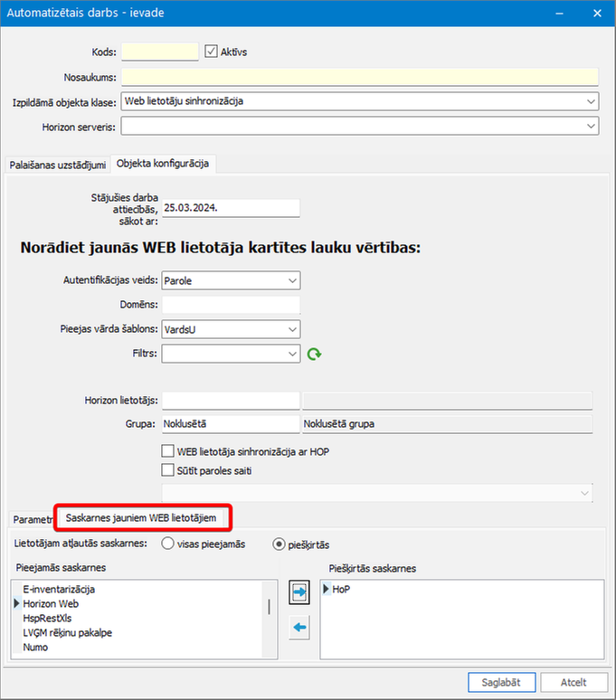Remove assigned interface with left arrow icon
616x700 pixels.
(299, 628)
